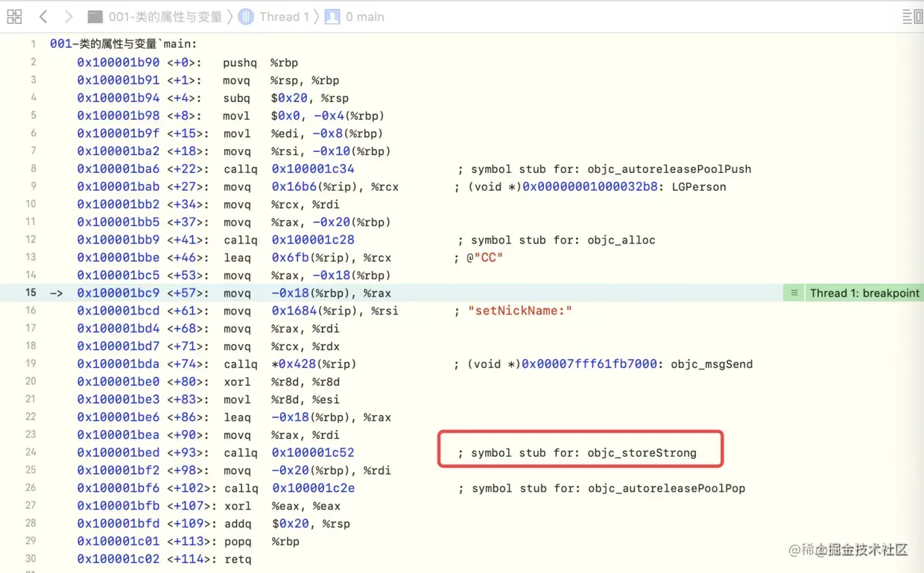Click gutter line number 24
Viewport: 924px width, 573px height.
(x=31, y=452)
